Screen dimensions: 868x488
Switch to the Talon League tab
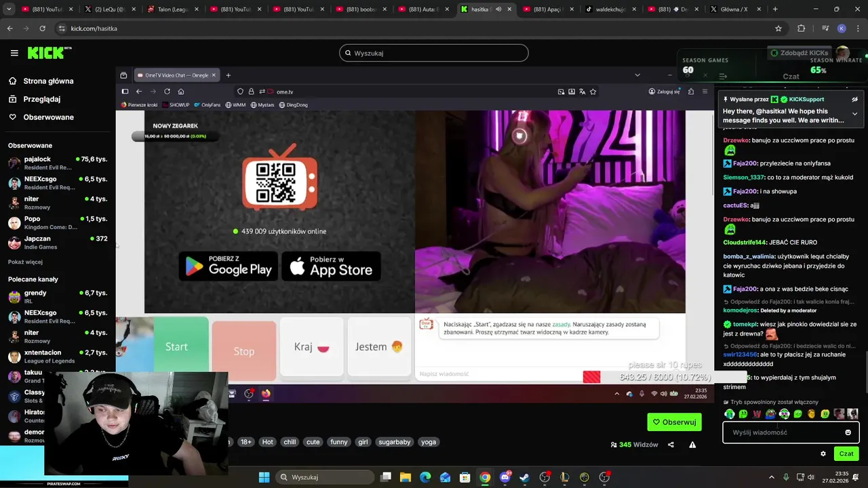[x=172, y=9]
